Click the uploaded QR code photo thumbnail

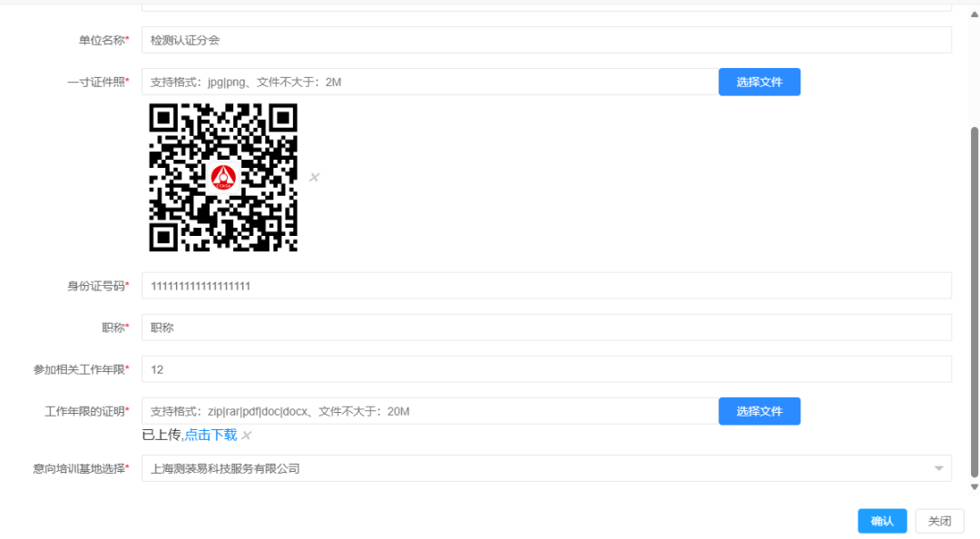[x=222, y=178]
